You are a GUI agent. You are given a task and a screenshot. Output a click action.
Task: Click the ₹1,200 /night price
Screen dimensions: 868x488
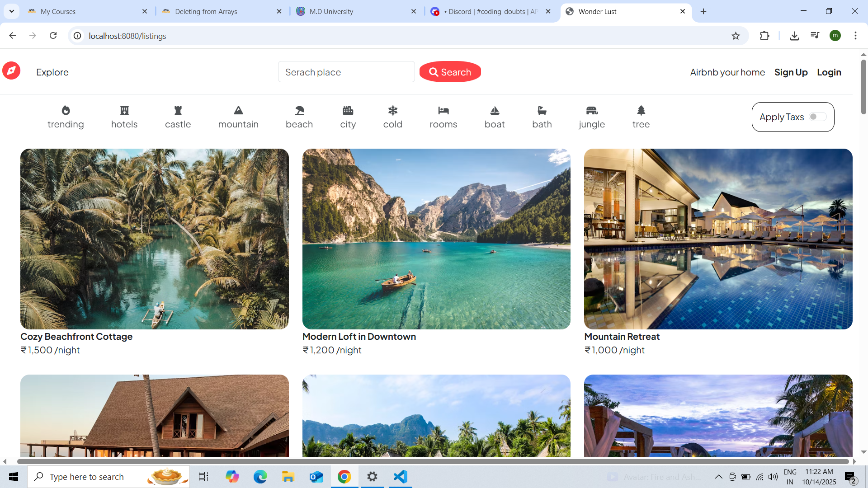click(x=332, y=350)
